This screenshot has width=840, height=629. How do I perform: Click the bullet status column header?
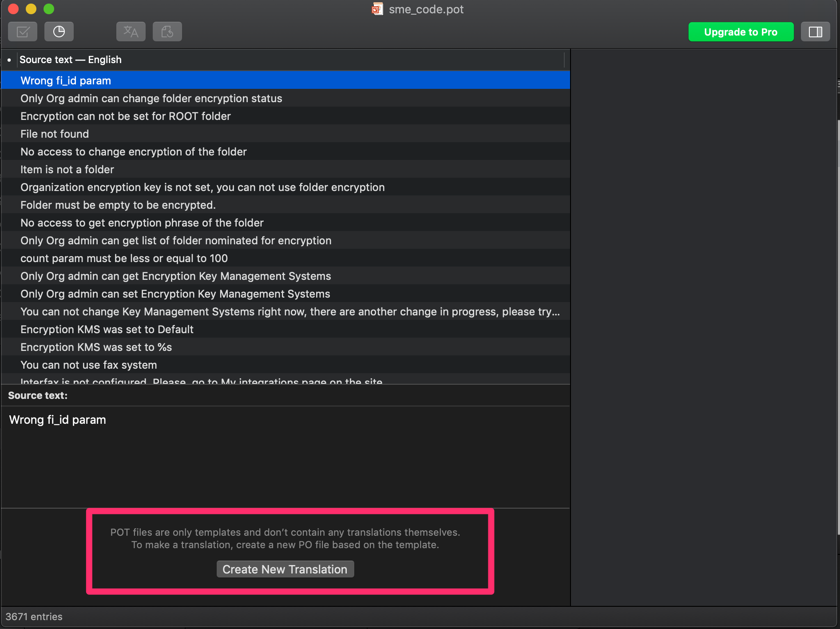(9, 60)
